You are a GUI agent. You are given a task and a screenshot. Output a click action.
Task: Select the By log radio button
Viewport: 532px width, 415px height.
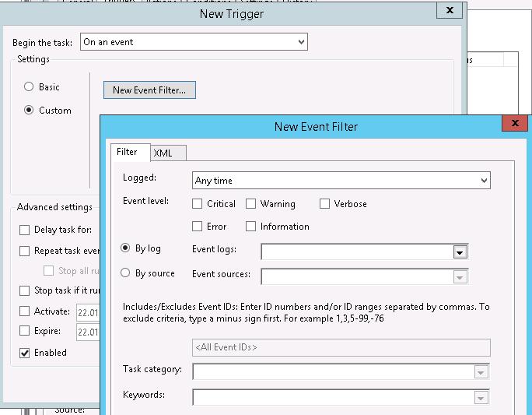125,248
